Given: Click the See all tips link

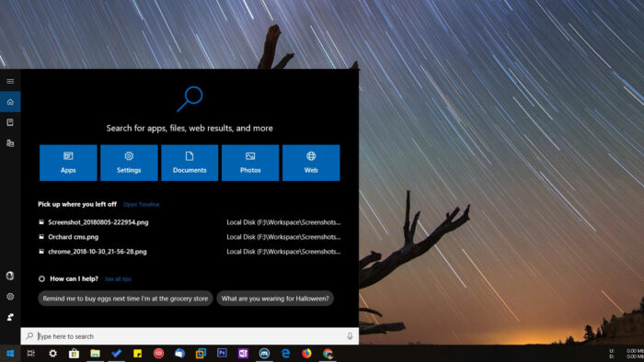Looking at the screenshot, I should pyautogui.click(x=118, y=278).
